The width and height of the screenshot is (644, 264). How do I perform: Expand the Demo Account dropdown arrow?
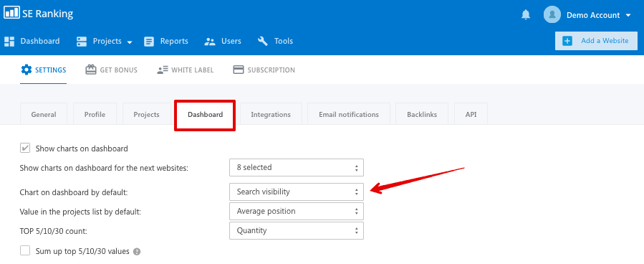coord(628,15)
